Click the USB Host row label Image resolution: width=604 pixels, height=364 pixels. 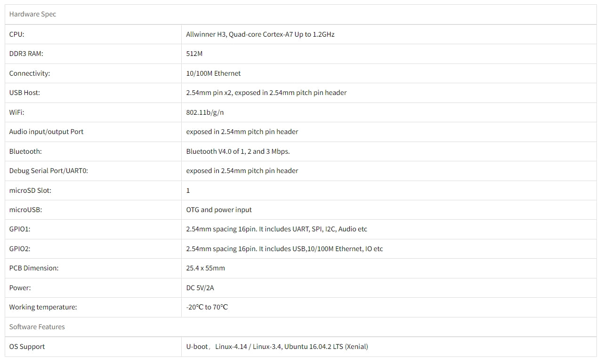(x=24, y=93)
